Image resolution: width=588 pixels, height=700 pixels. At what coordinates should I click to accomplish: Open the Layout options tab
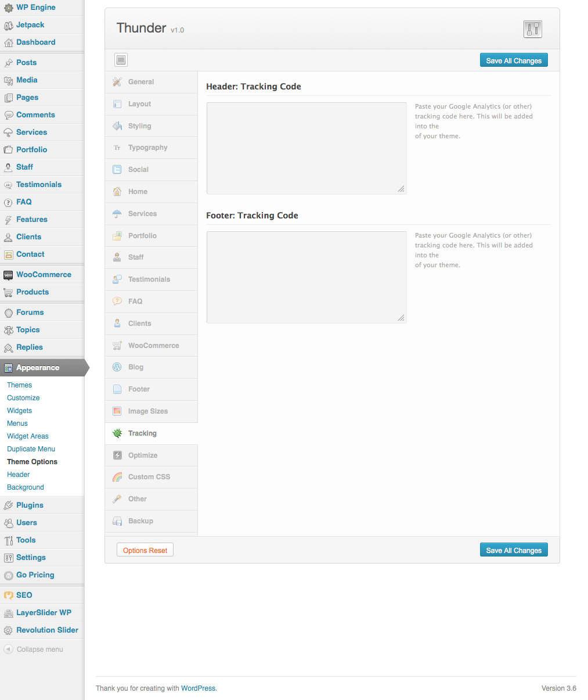click(x=151, y=104)
